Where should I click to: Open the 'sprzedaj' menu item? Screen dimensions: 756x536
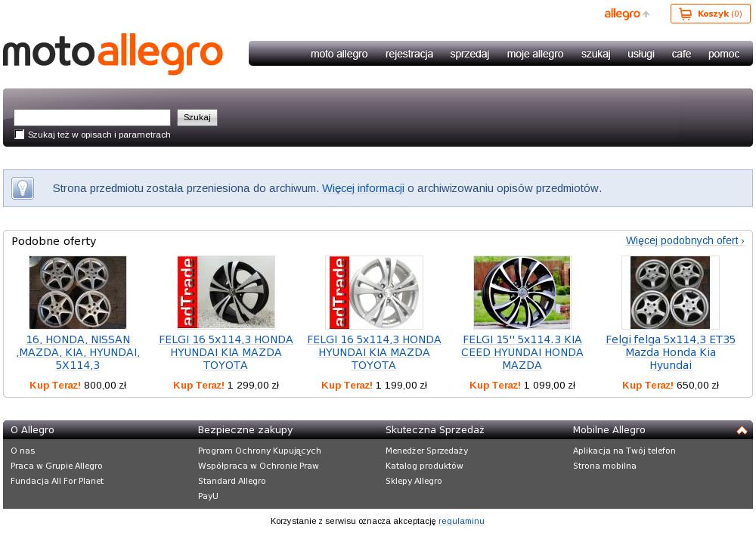point(469,54)
